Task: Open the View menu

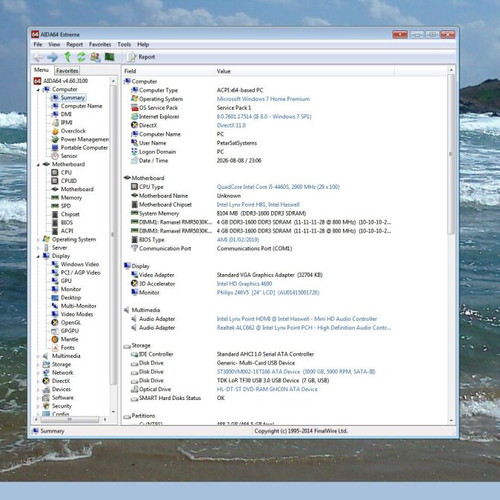Action: 54,44
